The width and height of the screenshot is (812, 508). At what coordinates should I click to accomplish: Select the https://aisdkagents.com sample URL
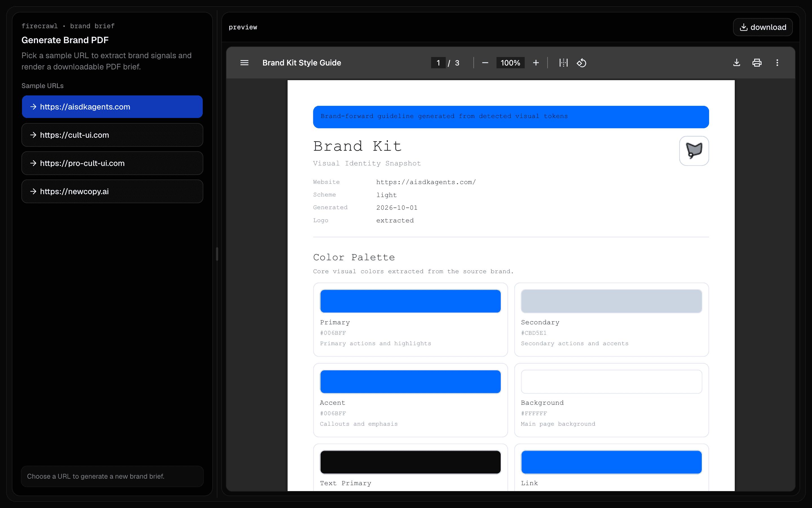point(112,107)
